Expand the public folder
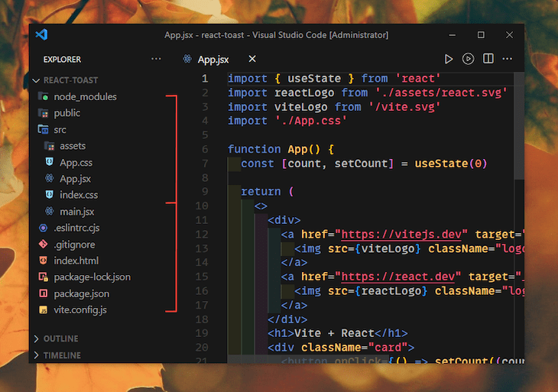Viewport: 558px width, 392px height. pos(67,113)
